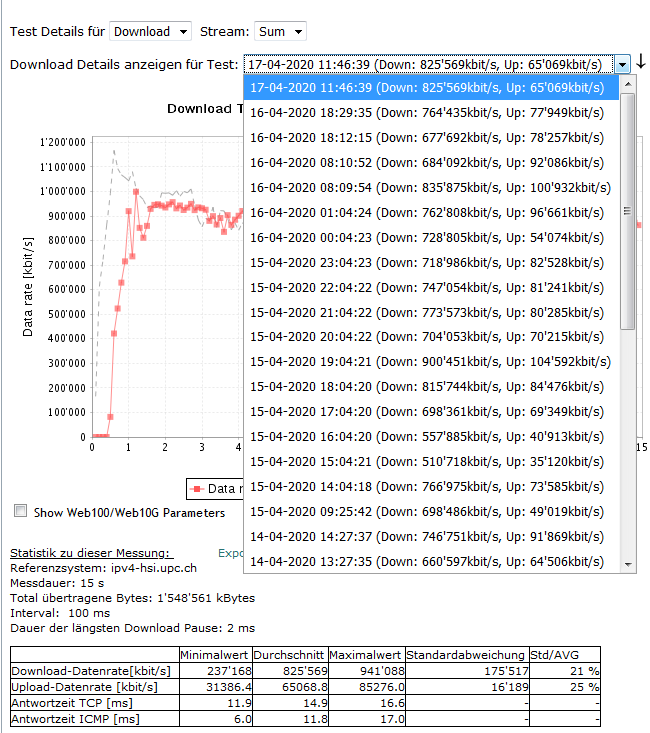Select test 16-04-2020 18:29:35 from list
The height and width of the screenshot is (733, 650).
coord(430,113)
